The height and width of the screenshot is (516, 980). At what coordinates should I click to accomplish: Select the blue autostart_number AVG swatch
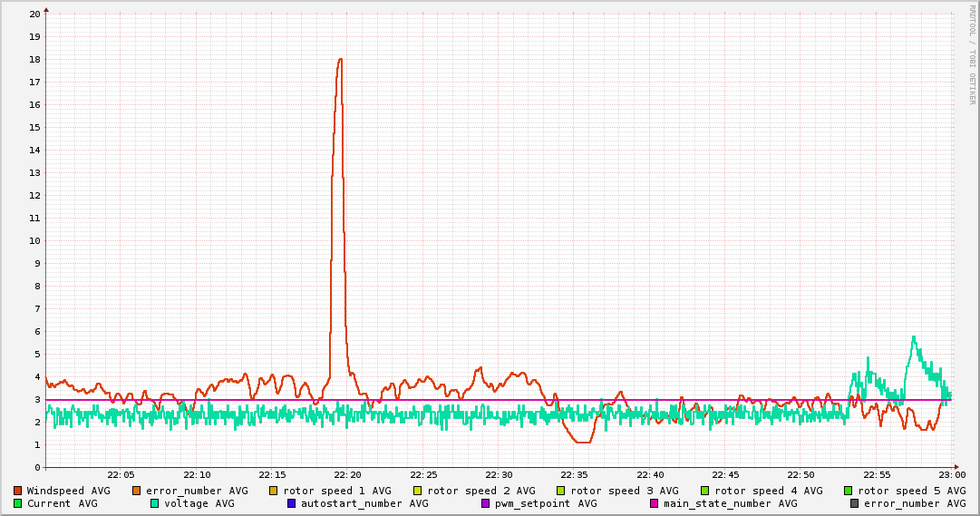[291, 503]
